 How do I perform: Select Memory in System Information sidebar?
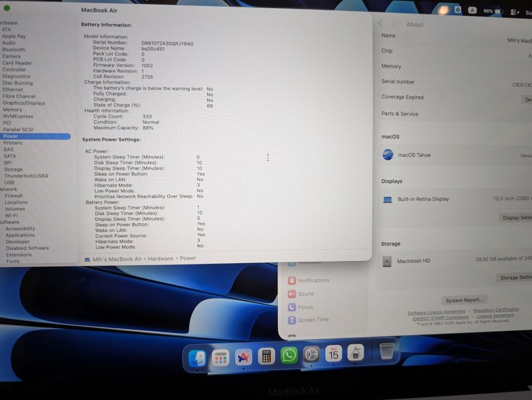pos(12,109)
